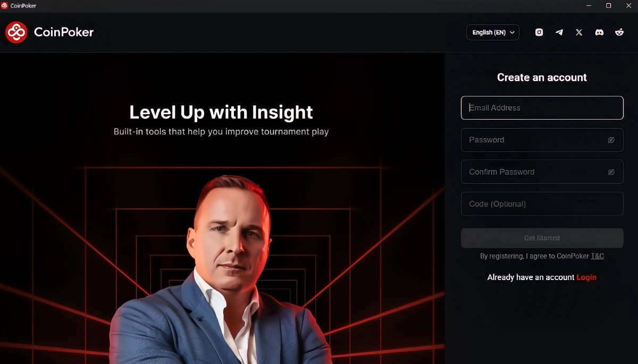This screenshot has height=364, width=638.
Task: Click the Email Address input field
Action: click(542, 108)
